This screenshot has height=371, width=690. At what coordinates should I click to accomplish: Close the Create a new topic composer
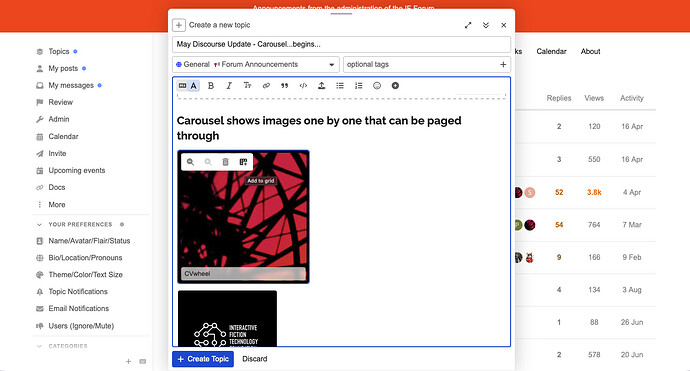[x=504, y=25]
